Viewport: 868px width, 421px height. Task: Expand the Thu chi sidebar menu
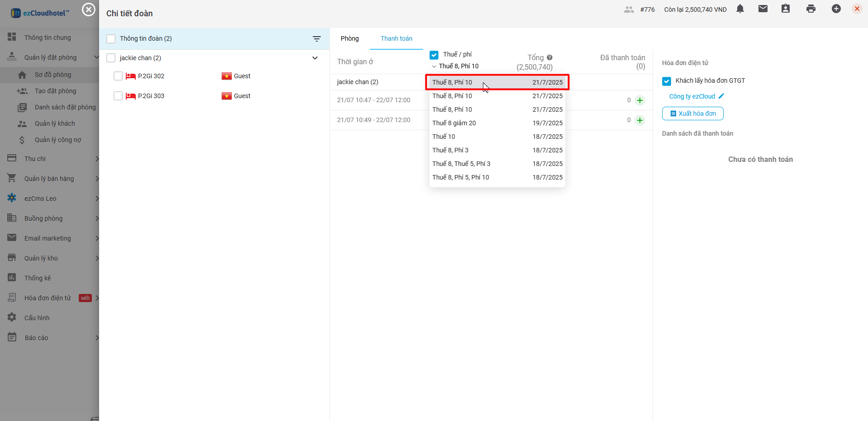[x=50, y=159]
